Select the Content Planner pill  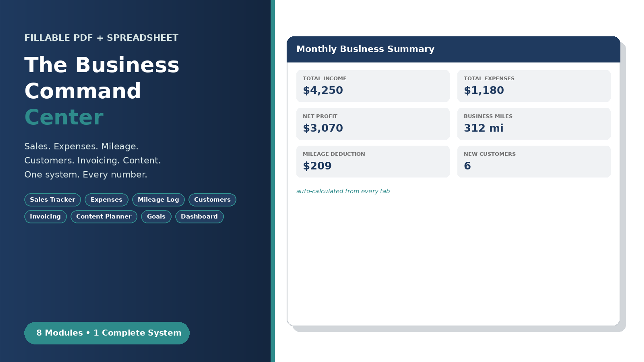(x=104, y=216)
